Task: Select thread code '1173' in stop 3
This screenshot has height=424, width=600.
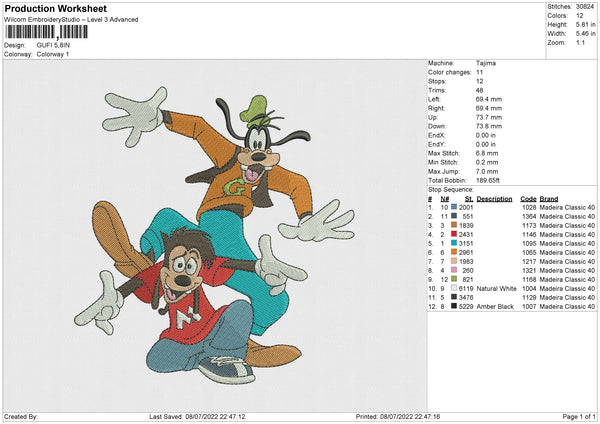Action: (x=529, y=225)
